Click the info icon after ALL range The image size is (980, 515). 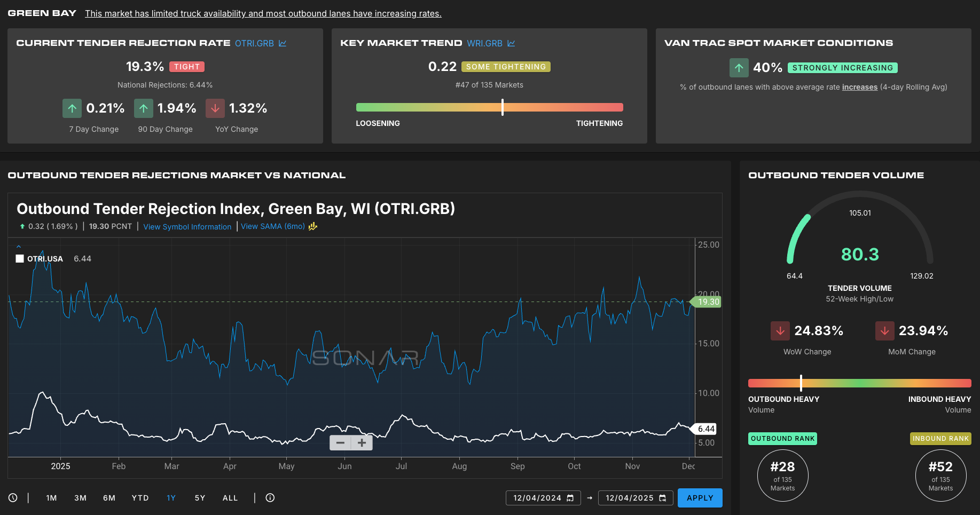point(270,498)
